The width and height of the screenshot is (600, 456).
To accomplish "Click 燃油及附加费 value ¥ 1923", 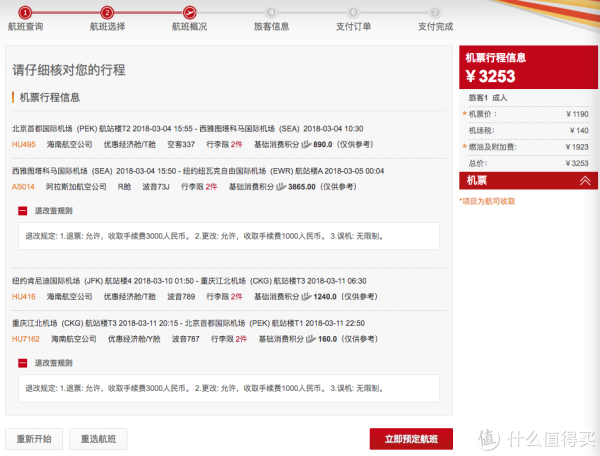I will click(577, 147).
